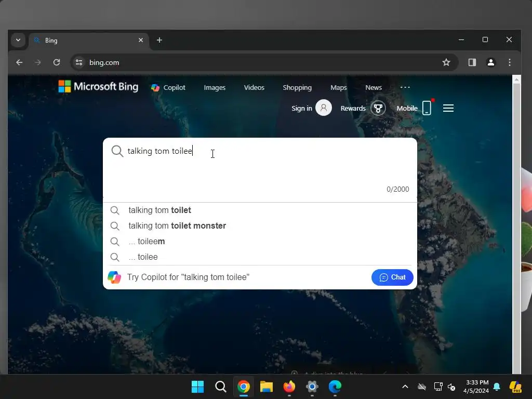Reload the current page

57,62
